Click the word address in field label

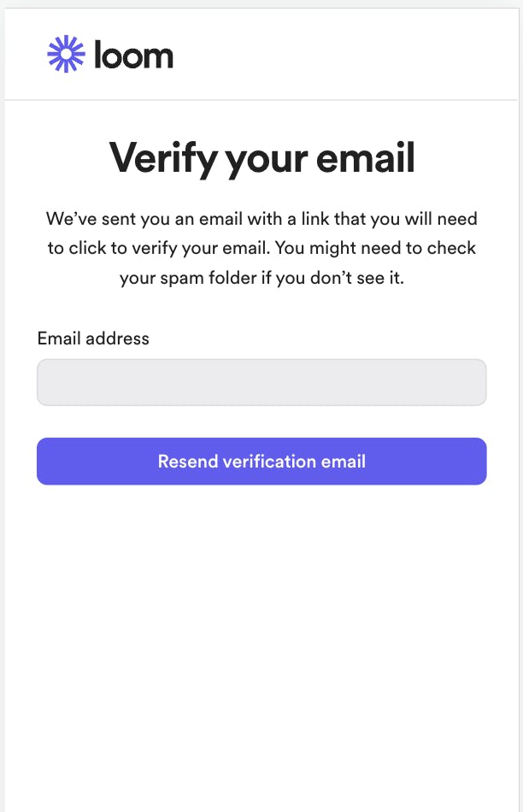pos(118,338)
